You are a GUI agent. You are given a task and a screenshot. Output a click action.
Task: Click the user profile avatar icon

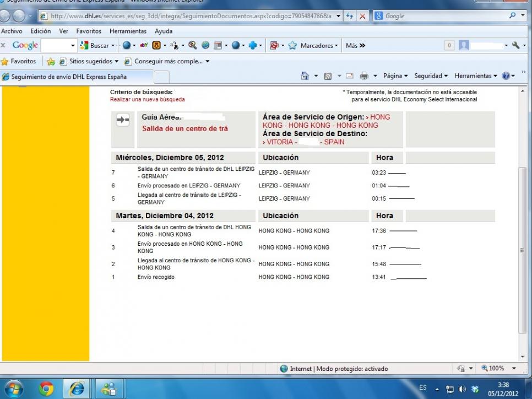click(464, 45)
